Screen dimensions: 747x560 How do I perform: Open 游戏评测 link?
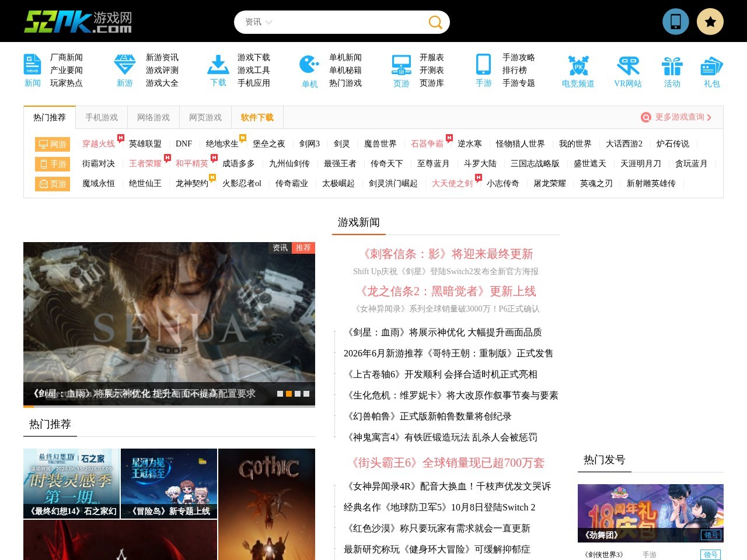(x=162, y=70)
